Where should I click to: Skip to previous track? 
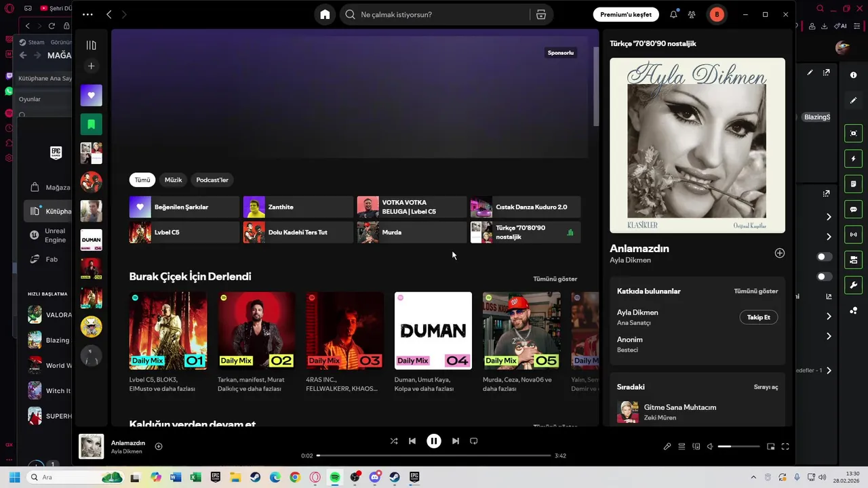412,441
